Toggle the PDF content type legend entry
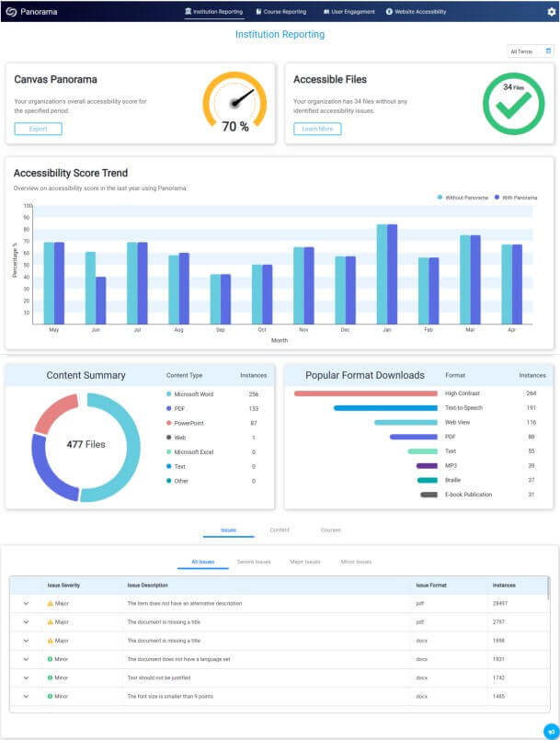 click(176, 409)
